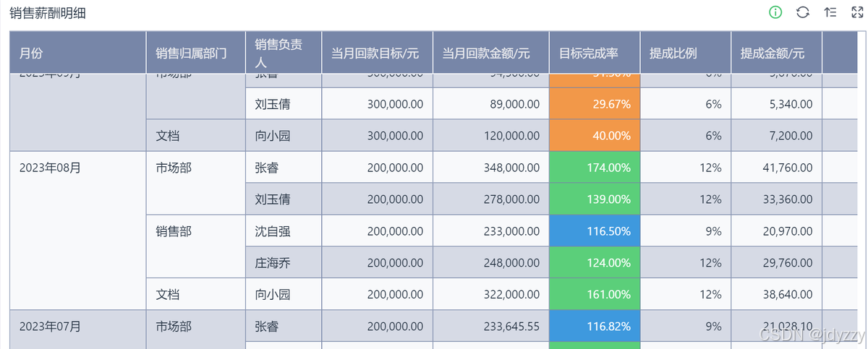Click the sort icon beside refresh

[x=830, y=12]
